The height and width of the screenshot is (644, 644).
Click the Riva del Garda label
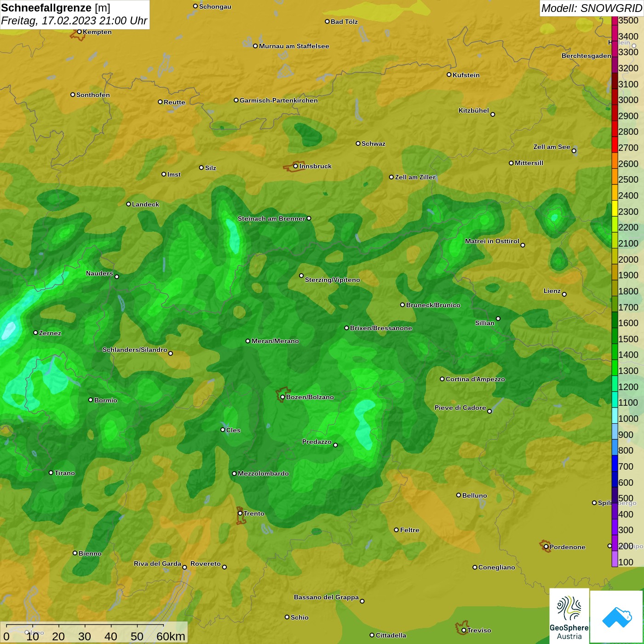click(x=157, y=563)
